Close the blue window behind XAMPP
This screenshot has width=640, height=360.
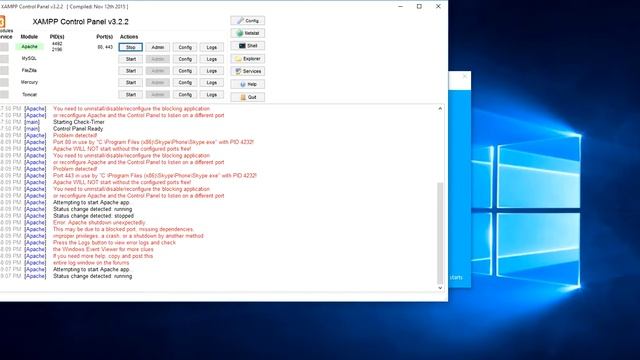click(x=464, y=76)
